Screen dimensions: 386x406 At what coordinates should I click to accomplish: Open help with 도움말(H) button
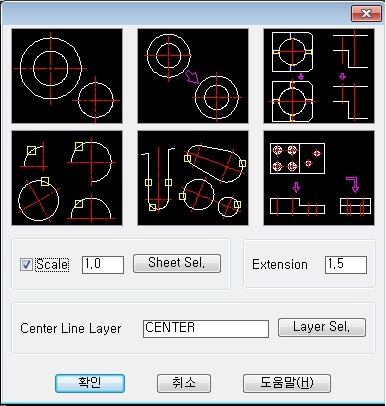(287, 383)
